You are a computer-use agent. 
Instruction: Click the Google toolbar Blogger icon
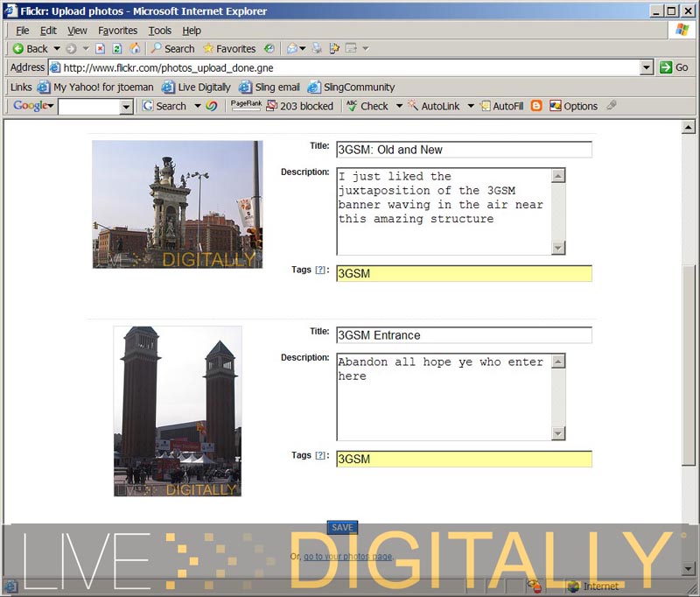[536, 106]
